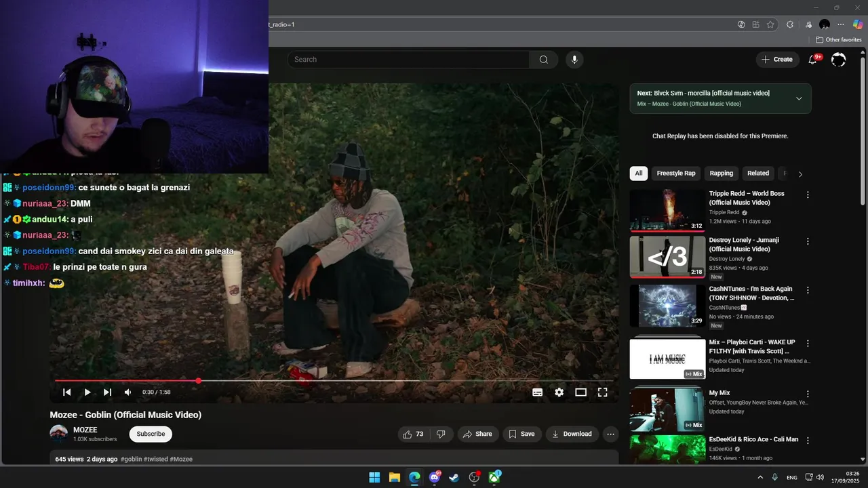Open the browser extensions puzzle icon
Image resolution: width=868 pixels, height=488 pixels.
pyautogui.click(x=790, y=24)
